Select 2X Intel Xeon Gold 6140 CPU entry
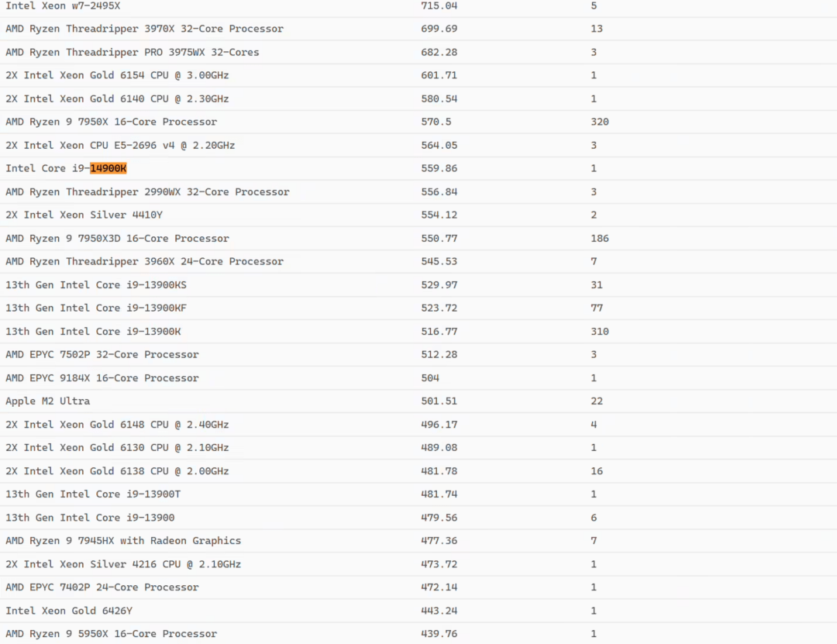Viewport: 837px width, 644px height. [117, 98]
